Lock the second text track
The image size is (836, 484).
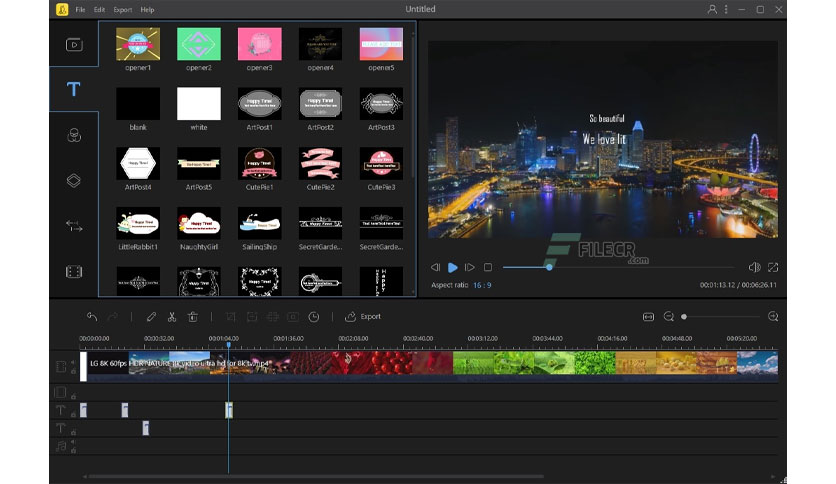(74, 432)
